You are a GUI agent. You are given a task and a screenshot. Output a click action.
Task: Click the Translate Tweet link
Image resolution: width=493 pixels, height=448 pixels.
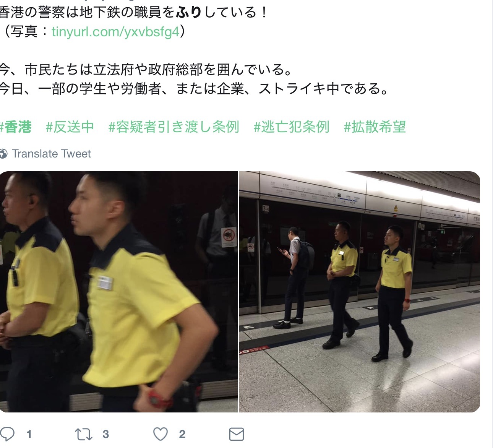(x=51, y=154)
